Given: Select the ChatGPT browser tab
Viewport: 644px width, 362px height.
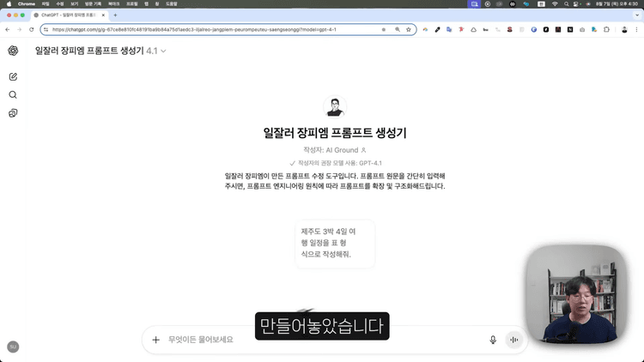Looking at the screenshot, I should click(x=69, y=15).
